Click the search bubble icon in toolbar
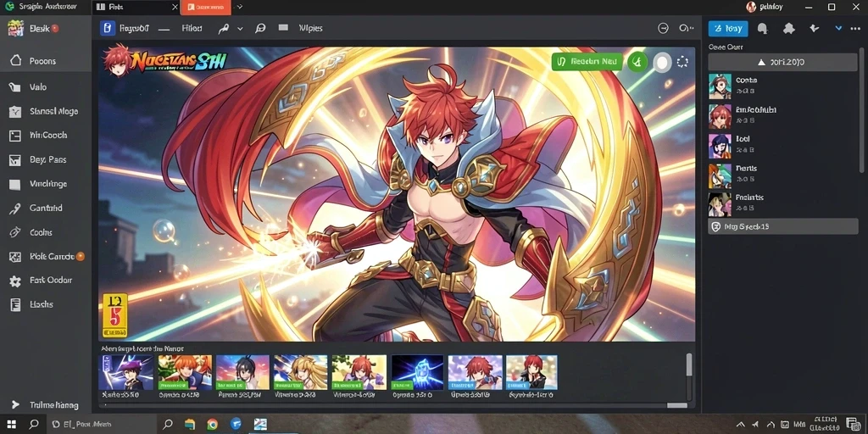Image resolution: width=868 pixels, height=434 pixels. pos(260,29)
